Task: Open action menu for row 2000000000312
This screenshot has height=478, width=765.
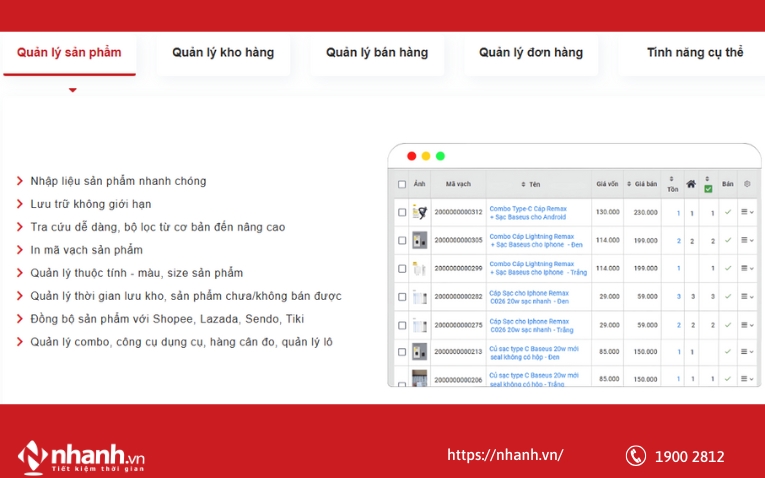Action: (x=747, y=212)
